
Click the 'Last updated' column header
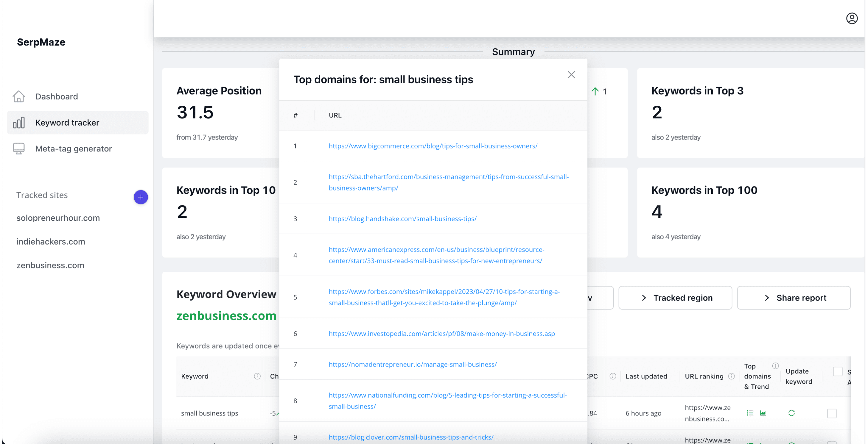(x=646, y=376)
